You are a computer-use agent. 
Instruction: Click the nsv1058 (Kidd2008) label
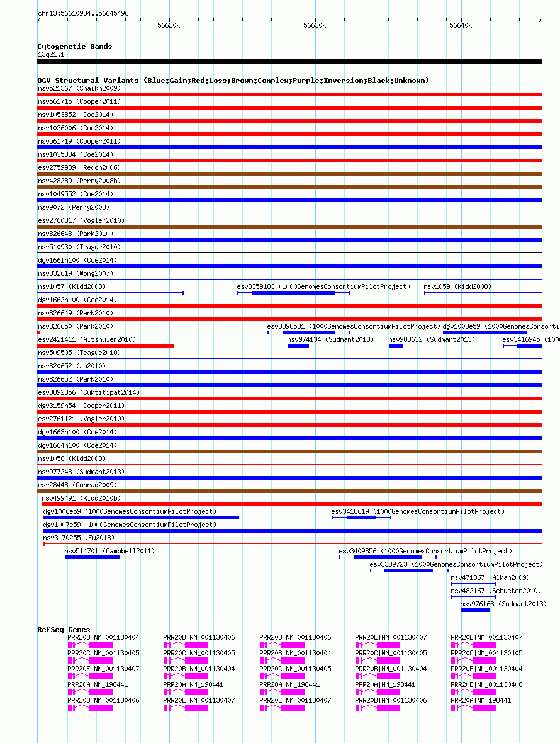pyautogui.click(x=72, y=458)
